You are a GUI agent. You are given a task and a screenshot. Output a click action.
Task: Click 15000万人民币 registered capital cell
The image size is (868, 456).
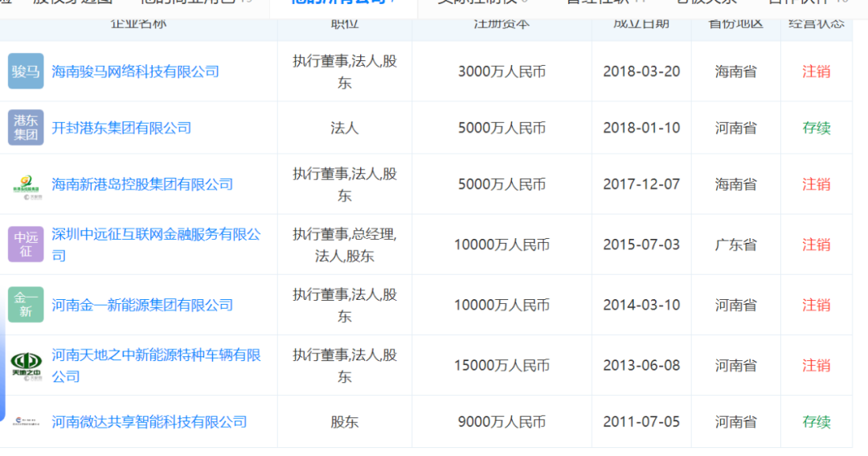[x=502, y=366]
